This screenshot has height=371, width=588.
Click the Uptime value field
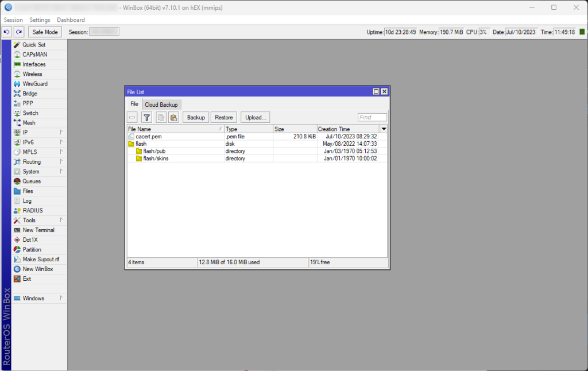pos(400,32)
